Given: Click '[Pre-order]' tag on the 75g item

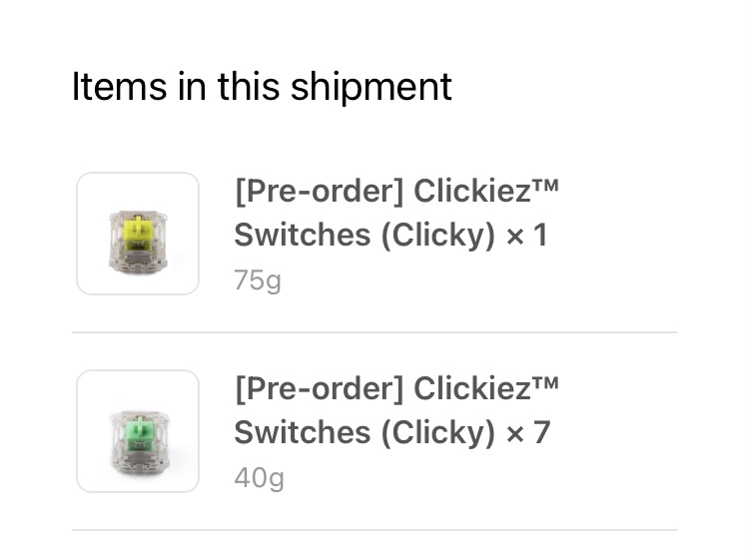Looking at the screenshot, I should [x=320, y=192].
